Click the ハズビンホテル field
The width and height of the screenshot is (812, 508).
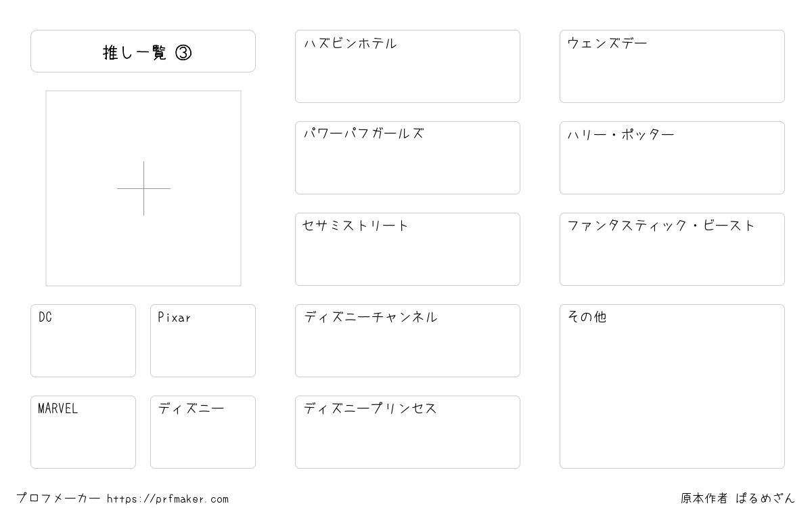click(x=407, y=66)
